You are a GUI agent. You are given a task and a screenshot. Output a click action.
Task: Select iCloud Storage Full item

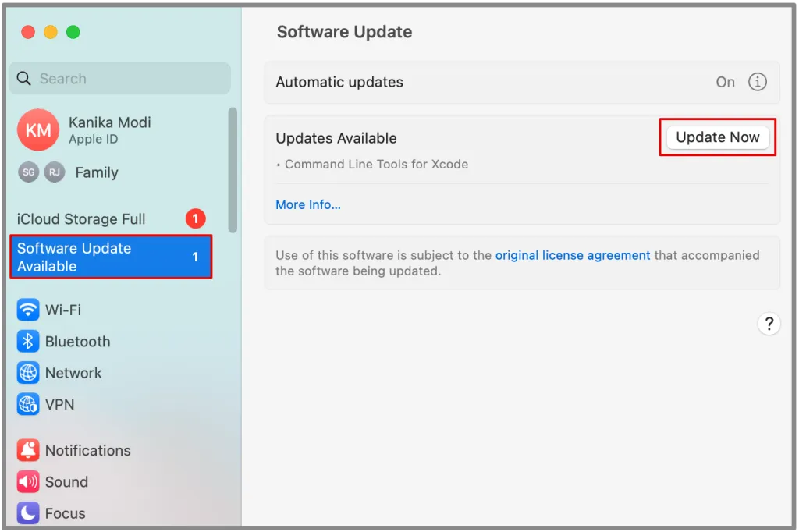coord(111,218)
